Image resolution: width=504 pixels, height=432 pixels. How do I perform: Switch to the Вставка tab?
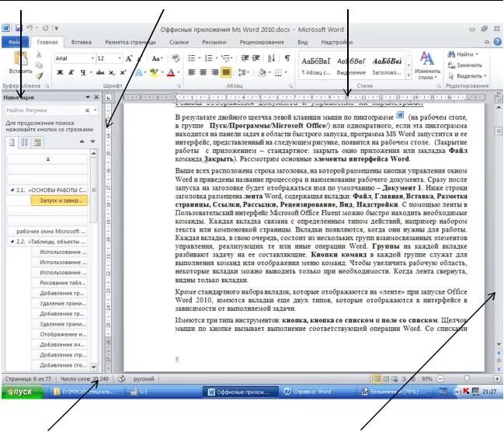point(82,42)
